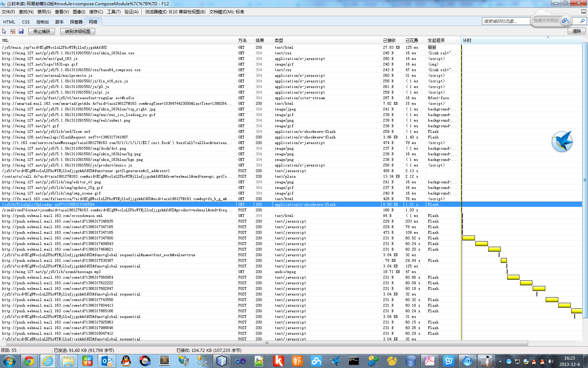Sort by the URL column header
Viewport: 588px width, 368px height.
[x=118, y=40]
